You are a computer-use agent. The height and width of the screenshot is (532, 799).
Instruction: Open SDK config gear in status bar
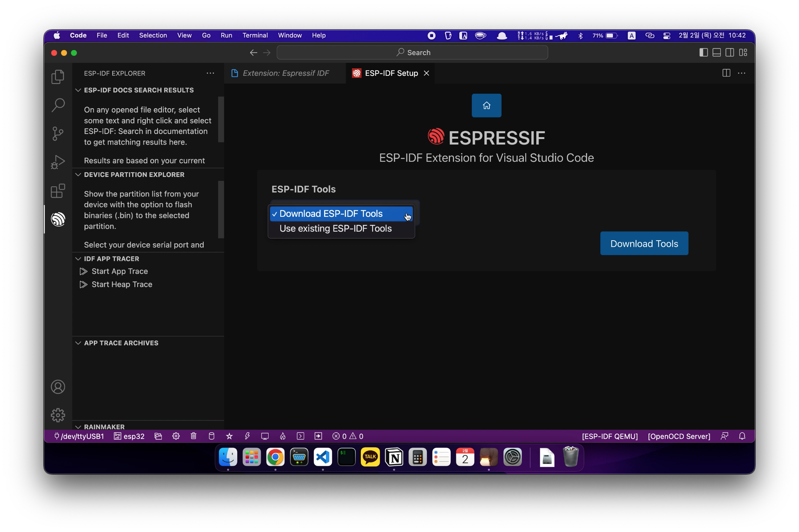pos(176,436)
